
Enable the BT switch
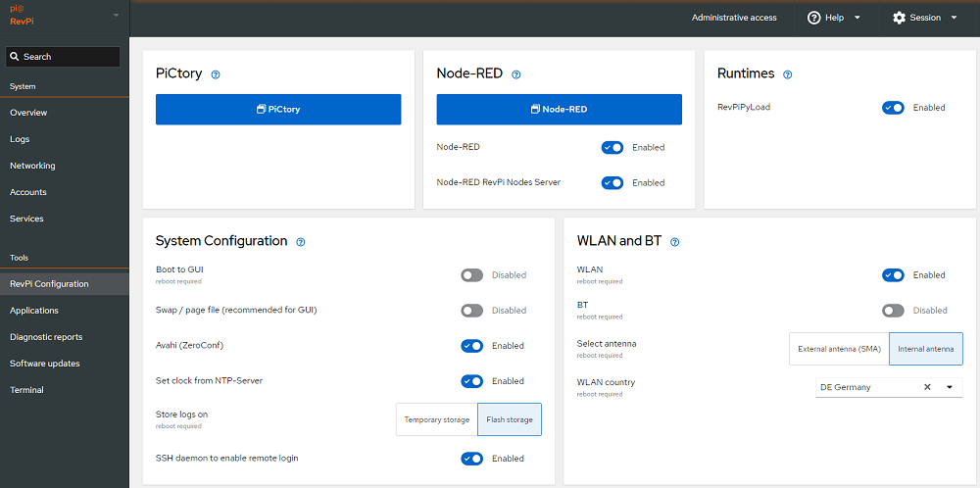[893, 310]
